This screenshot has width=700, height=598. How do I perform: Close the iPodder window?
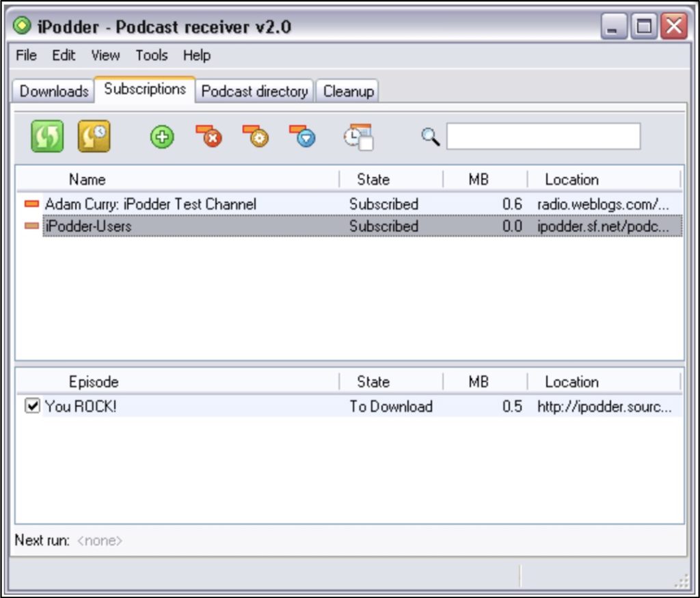click(674, 26)
